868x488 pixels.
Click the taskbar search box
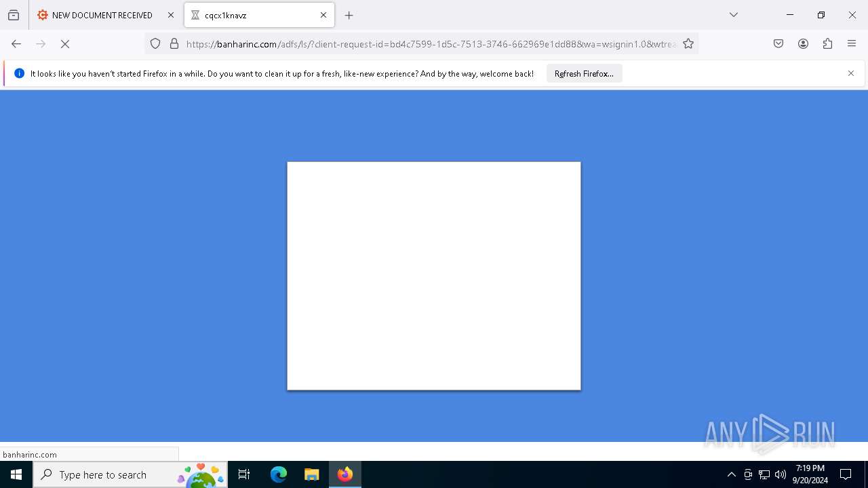(x=130, y=474)
